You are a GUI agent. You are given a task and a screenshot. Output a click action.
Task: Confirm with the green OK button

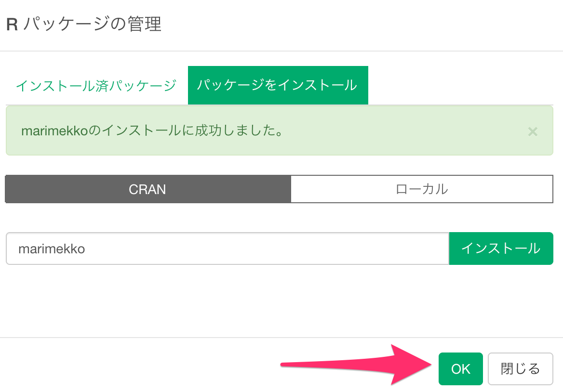[461, 369]
